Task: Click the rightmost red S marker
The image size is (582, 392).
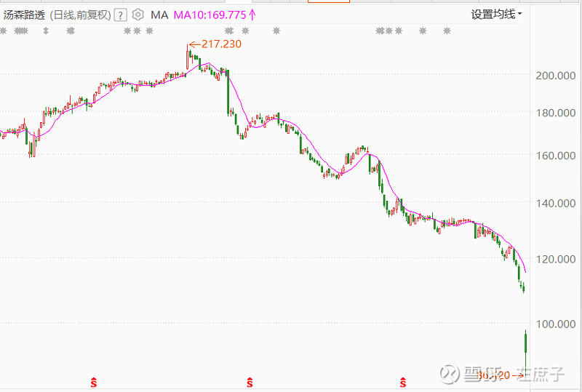Action: pyautogui.click(x=404, y=381)
